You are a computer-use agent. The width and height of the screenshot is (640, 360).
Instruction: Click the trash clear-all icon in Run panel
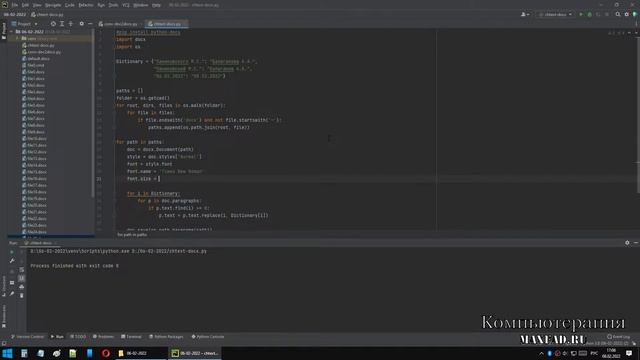tap(22, 295)
